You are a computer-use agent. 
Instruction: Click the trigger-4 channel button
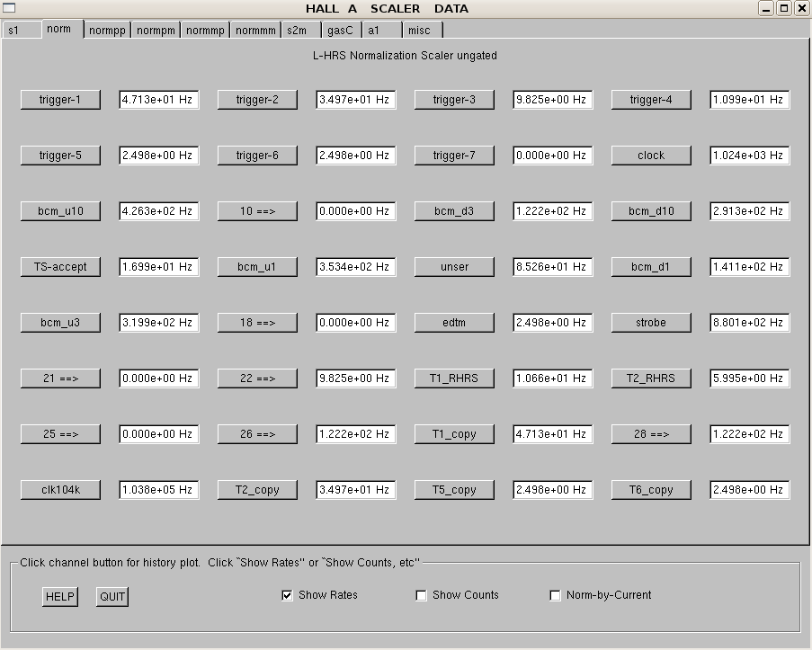pos(651,100)
